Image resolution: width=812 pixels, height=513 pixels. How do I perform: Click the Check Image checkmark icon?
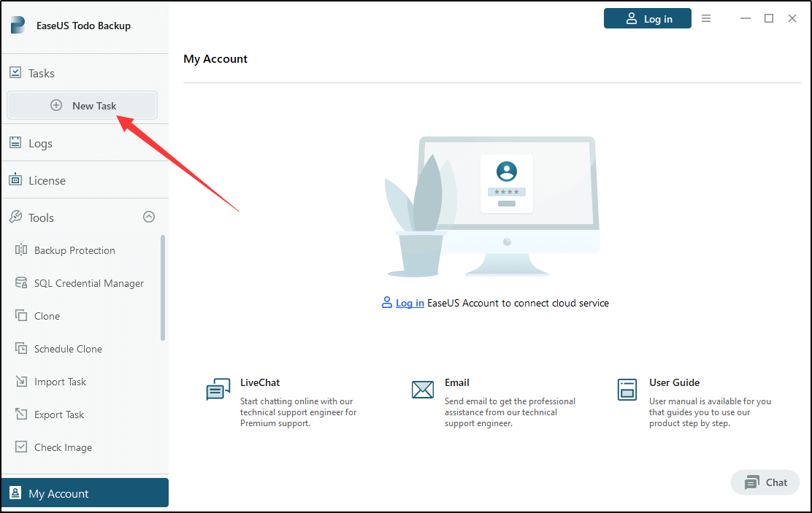(x=21, y=447)
